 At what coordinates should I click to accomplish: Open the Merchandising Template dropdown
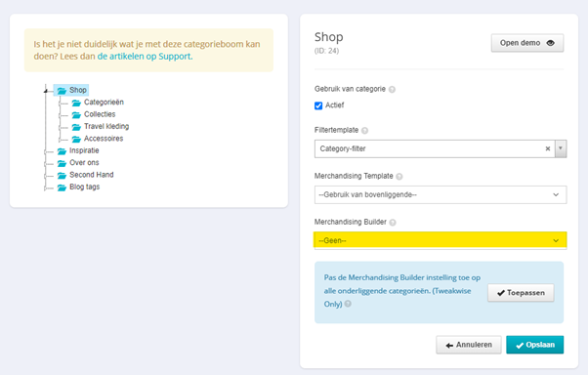441,195
